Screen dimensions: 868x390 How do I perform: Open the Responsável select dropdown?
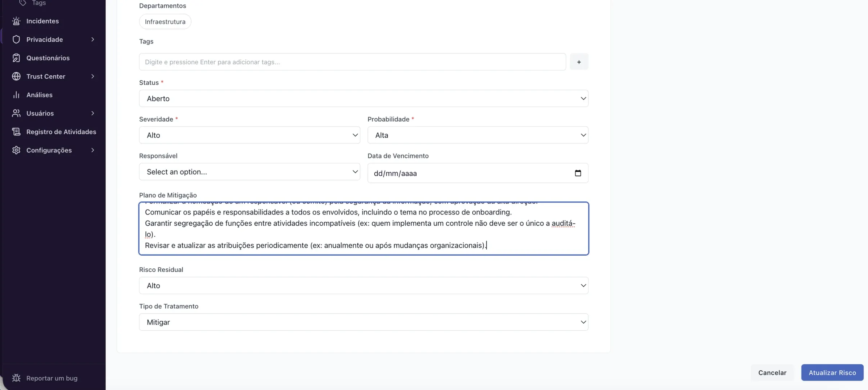click(x=249, y=172)
